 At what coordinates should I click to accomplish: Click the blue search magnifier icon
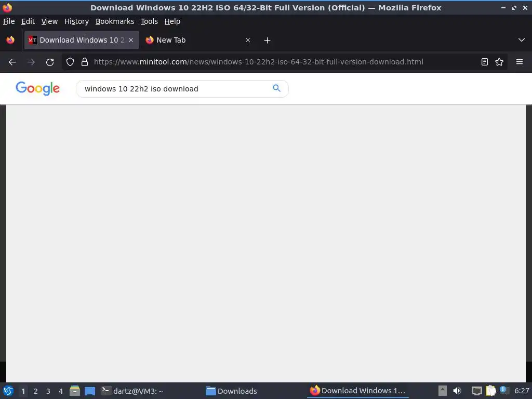pyautogui.click(x=277, y=88)
